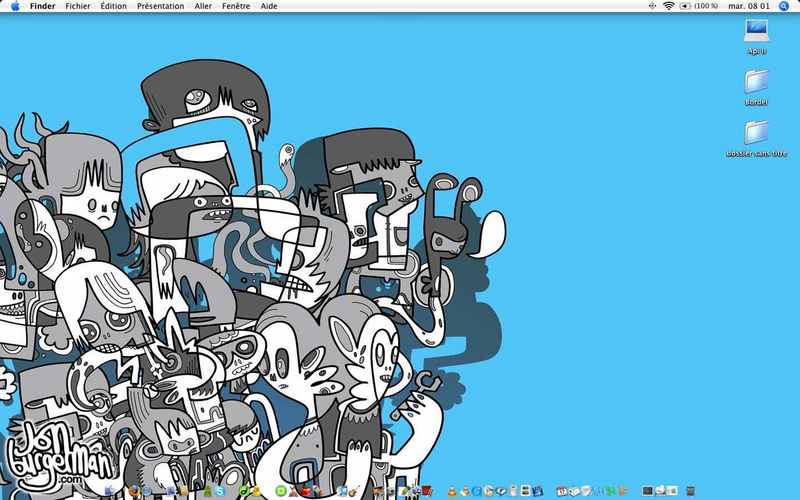Open the Aller menu
The width and height of the screenshot is (800, 500).
(x=203, y=6)
